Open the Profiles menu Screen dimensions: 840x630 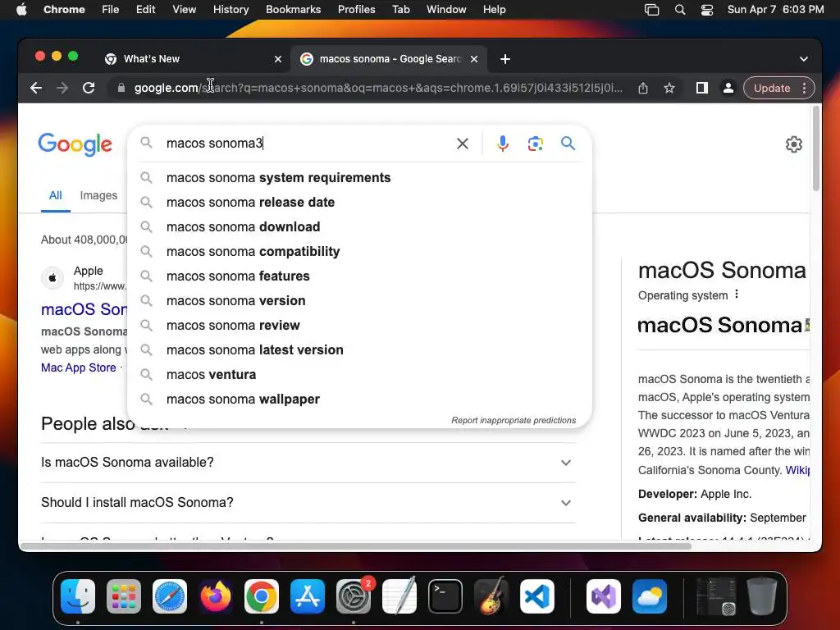[356, 10]
